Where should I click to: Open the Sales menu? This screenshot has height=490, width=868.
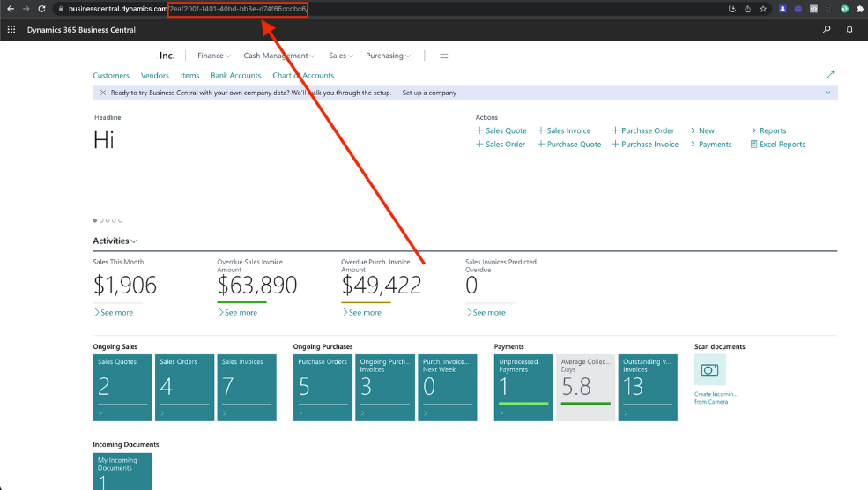point(341,56)
